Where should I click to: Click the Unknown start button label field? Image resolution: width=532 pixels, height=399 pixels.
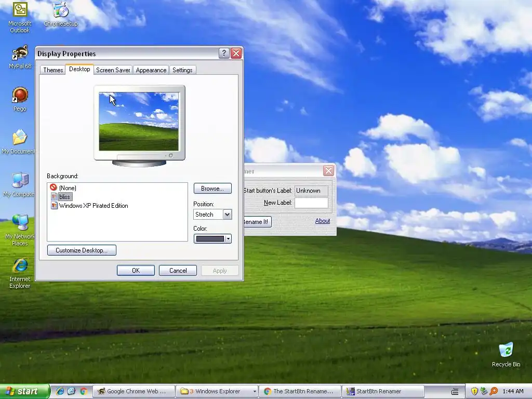311,190
